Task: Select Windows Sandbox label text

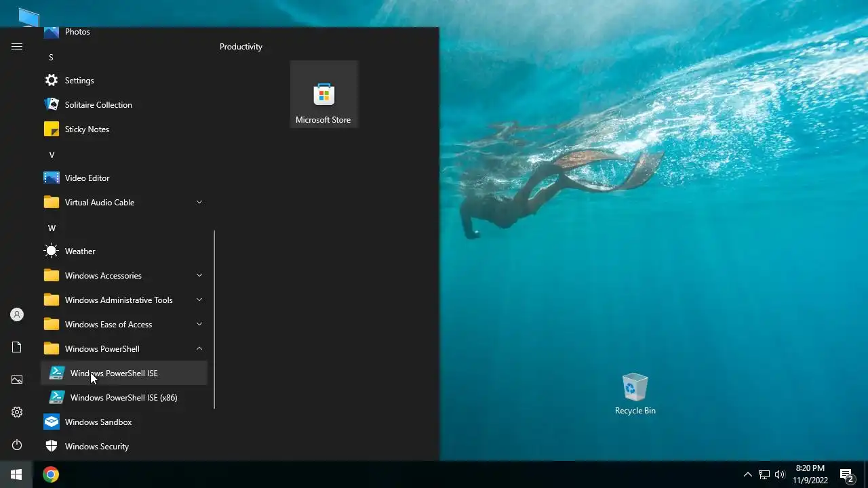Action: [98, 422]
